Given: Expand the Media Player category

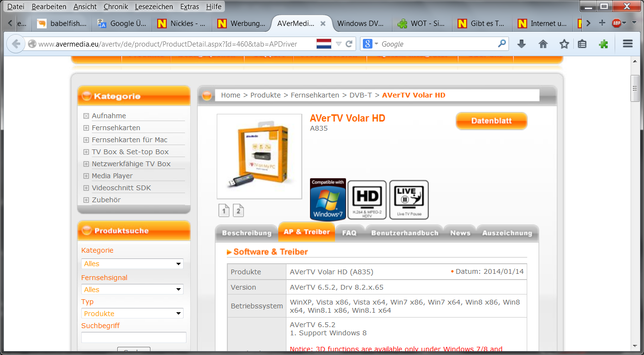Looking at the screenshot, I should click(86, 176).
